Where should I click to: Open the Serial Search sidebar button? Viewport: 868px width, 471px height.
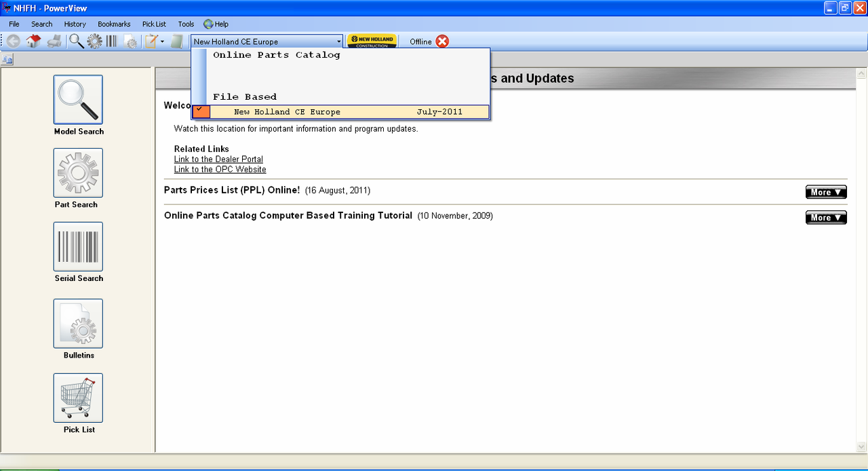pos(78,246)
